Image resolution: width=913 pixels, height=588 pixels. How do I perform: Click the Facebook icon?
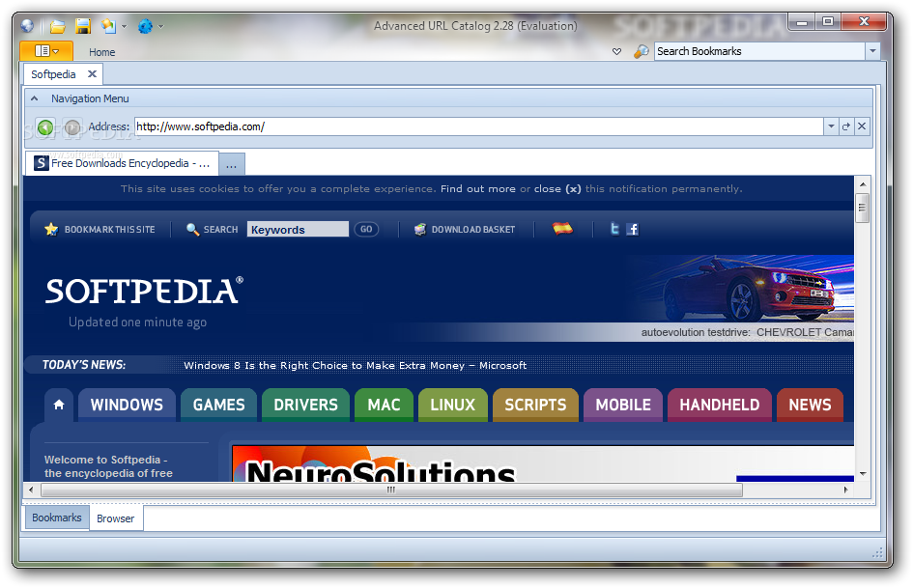coord(633,230)
